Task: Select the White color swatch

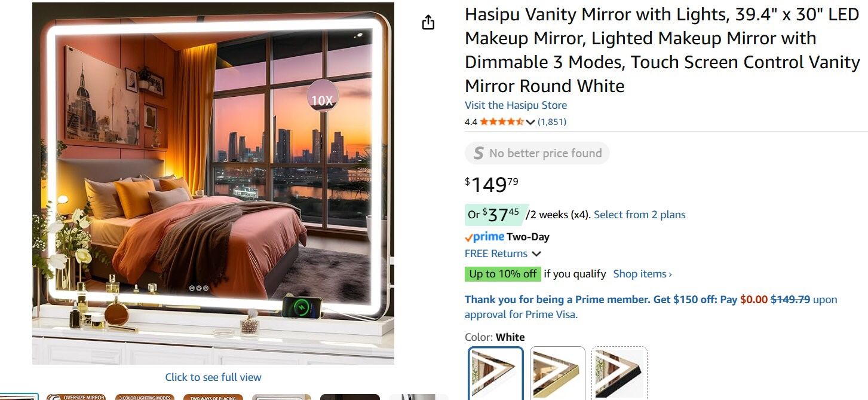Action: 496,373
